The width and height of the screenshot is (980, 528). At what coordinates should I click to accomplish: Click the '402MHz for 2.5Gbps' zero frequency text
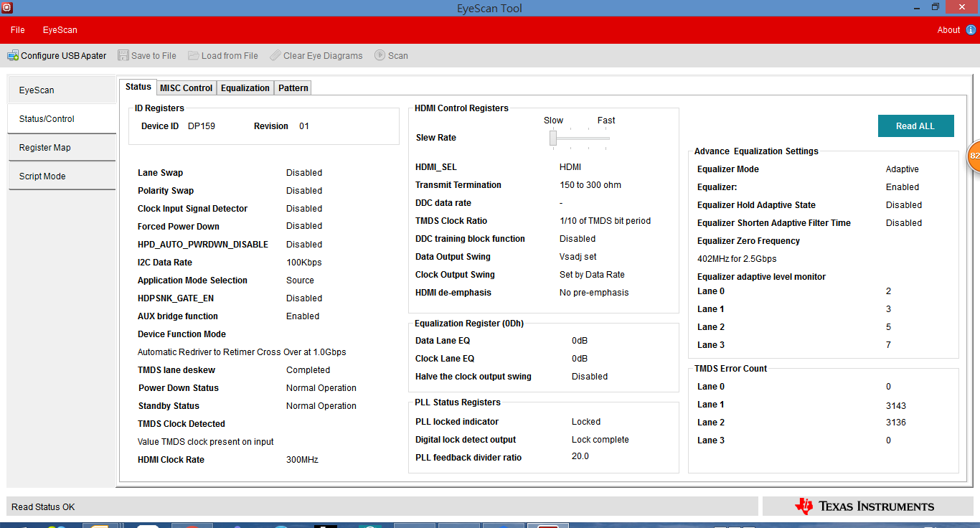pos(737,259)
